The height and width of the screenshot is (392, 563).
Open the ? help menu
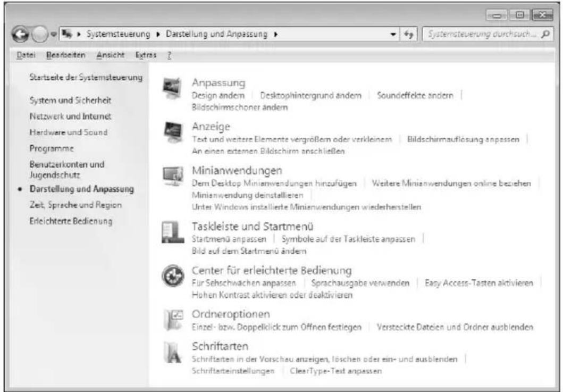click(x=169, y=55)
